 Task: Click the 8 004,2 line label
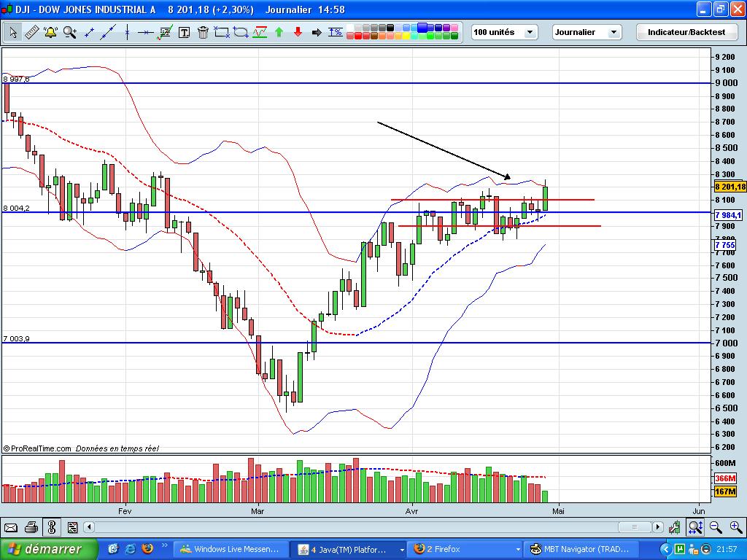pyautogui.click(x=16, y=208)
